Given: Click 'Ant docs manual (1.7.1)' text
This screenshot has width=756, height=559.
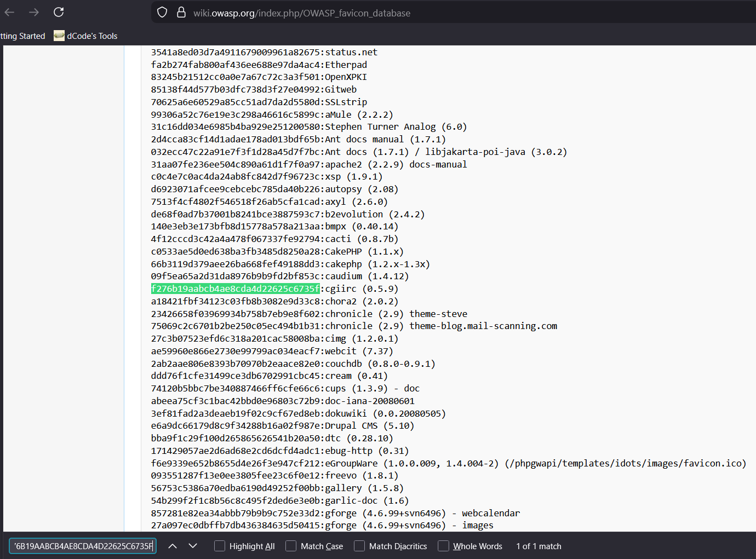Looking at the screenshot, I should pos(386,140).
